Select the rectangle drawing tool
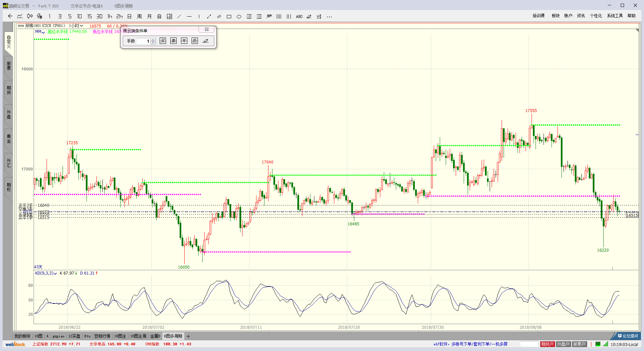The image size is (644, 351). [229, 16]
